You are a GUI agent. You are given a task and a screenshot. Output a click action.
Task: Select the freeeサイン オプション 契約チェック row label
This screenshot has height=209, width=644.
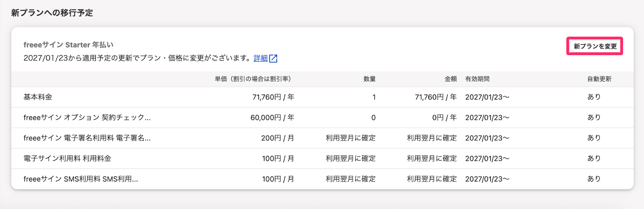(x=87, y=118)
